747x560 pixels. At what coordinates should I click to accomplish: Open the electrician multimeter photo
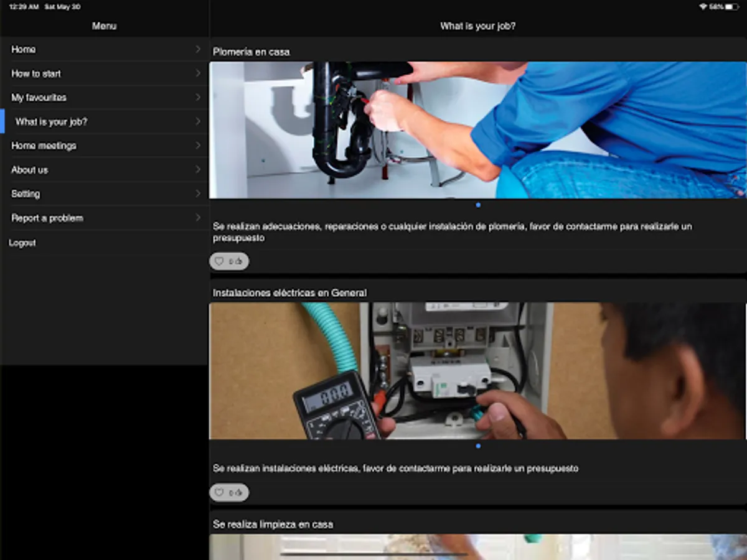pyautogui.click(x=478, y=371)
